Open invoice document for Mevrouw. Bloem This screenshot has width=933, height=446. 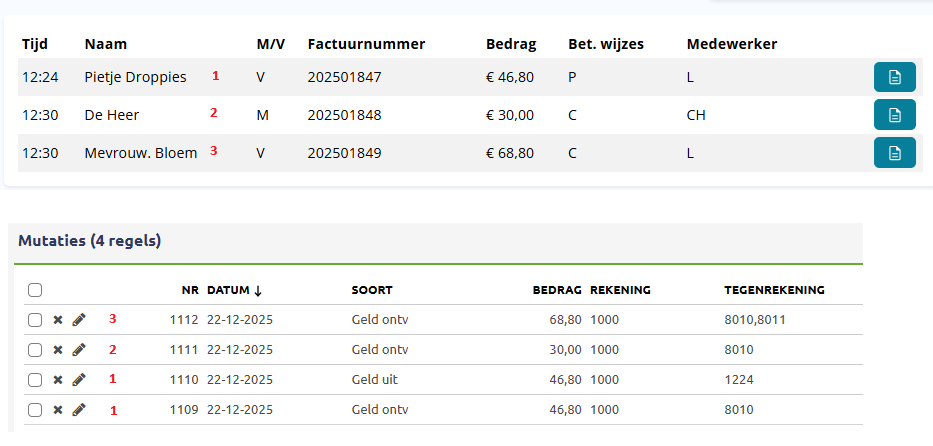coord(894,153)
